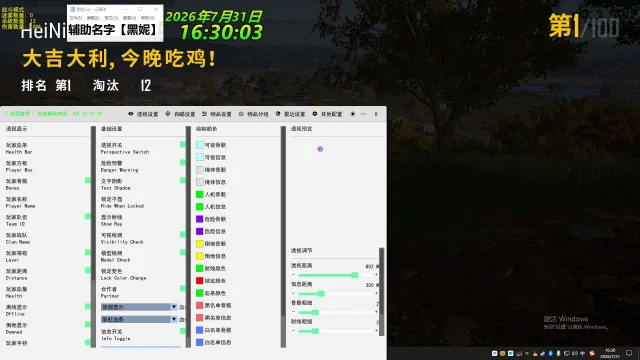Open the 倒地骨骼 yellow color swatch

200,244
